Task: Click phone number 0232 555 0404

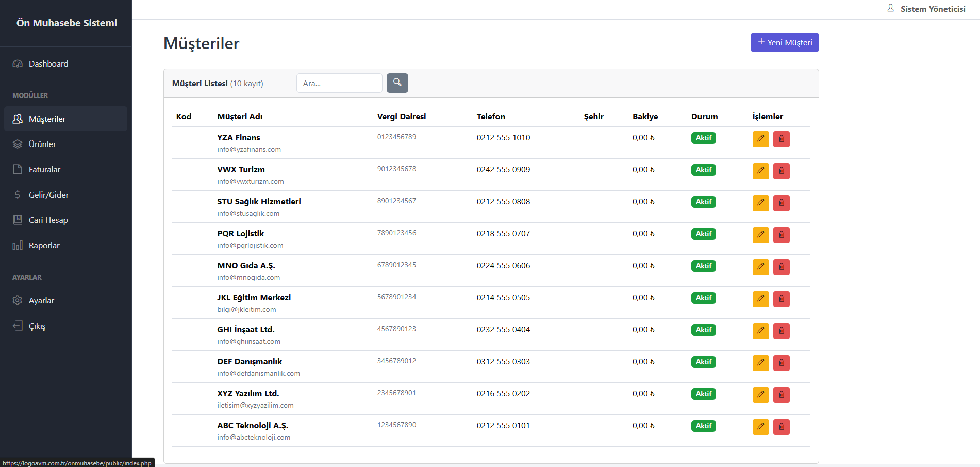Action: (503, 329)
